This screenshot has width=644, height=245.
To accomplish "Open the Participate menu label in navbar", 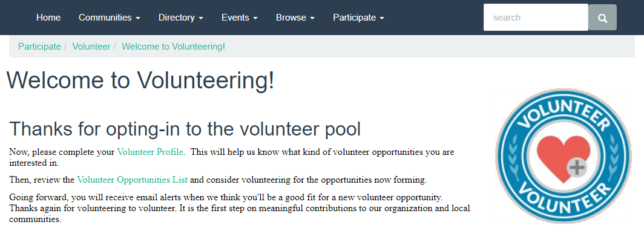I will (x=355, y=18).
